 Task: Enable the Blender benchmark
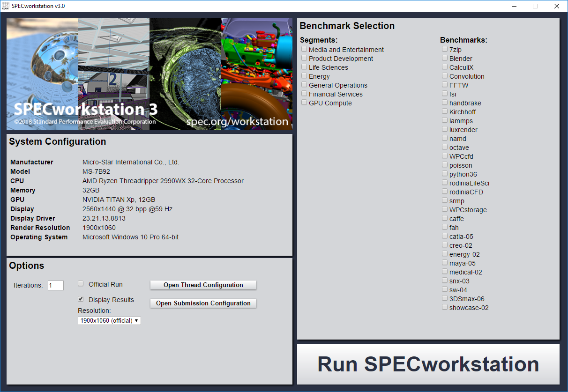445,58
